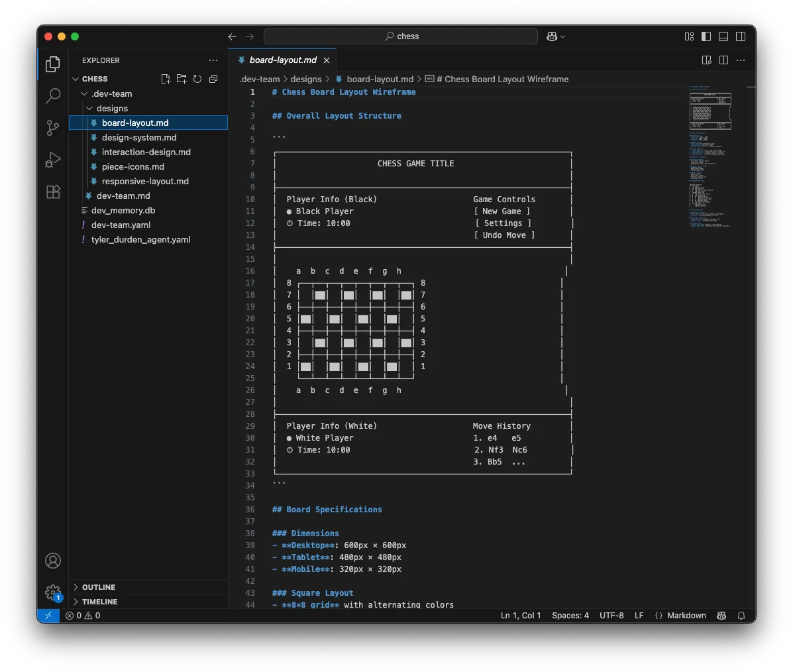
Task: Collapse the designs folder
Action: (112, 108)
